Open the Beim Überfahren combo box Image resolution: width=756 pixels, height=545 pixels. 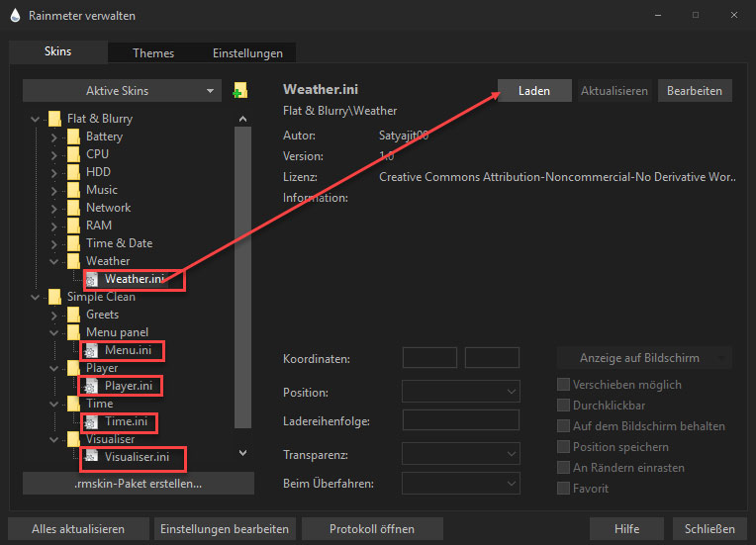point(460,484)
